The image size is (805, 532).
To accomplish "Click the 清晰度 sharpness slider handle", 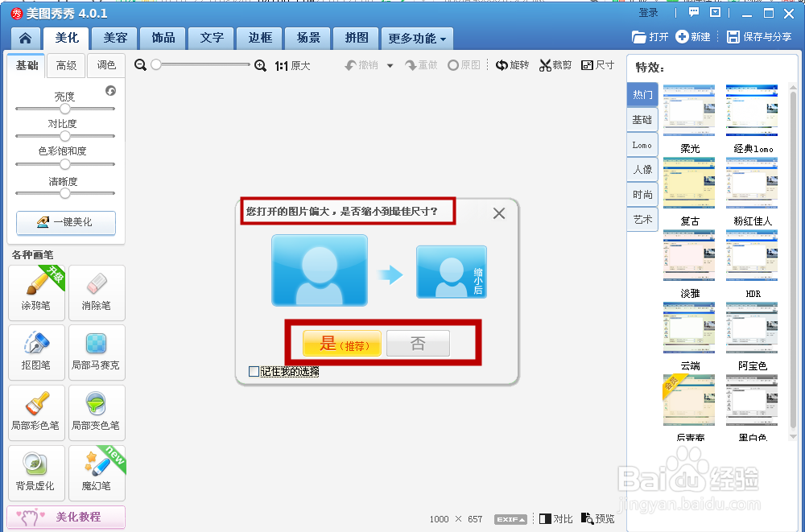I will coord(64,194).
